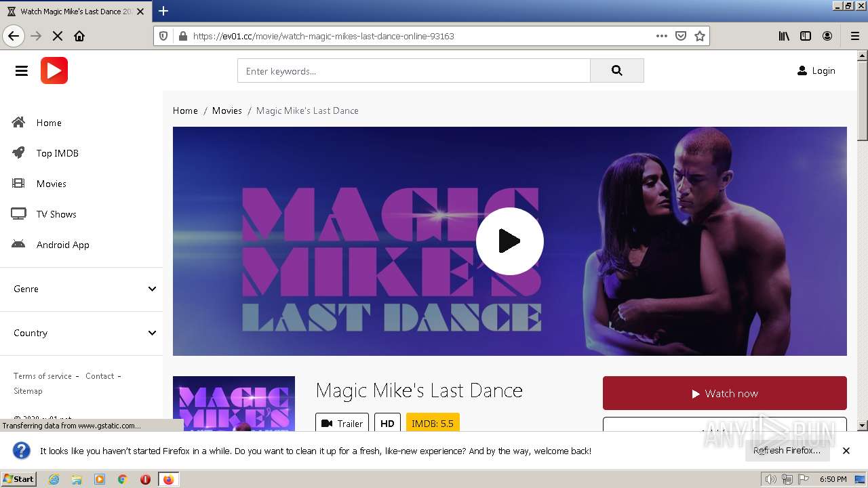Open the network tray icon
Screen dimensions: 868x488
pos(787,479)
